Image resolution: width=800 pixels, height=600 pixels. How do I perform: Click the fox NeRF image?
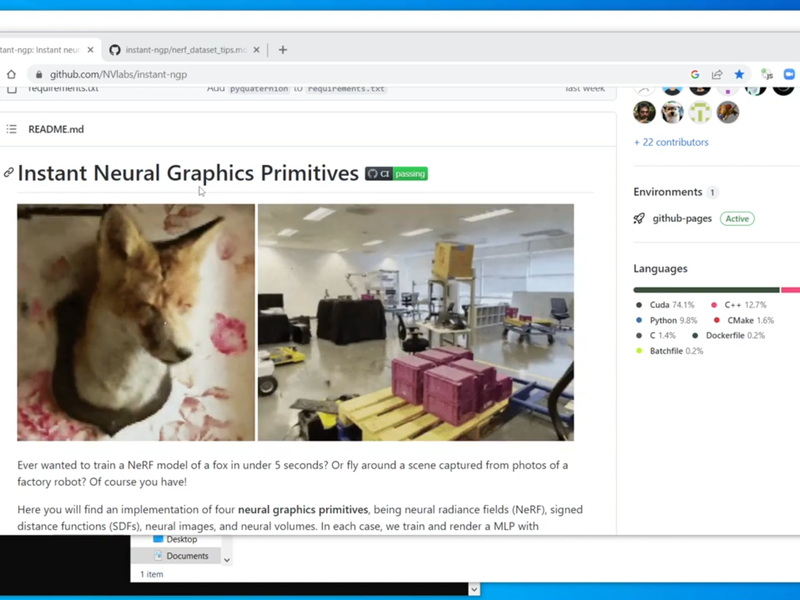[136, 322]
